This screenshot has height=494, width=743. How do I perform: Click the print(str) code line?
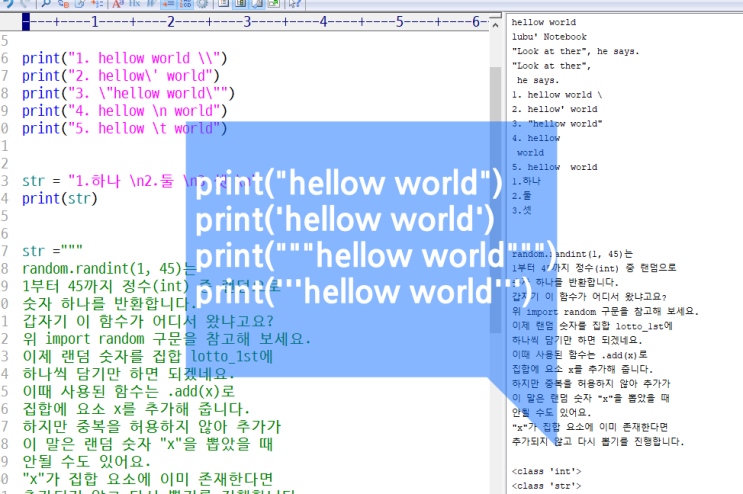[x=60, y=198]
